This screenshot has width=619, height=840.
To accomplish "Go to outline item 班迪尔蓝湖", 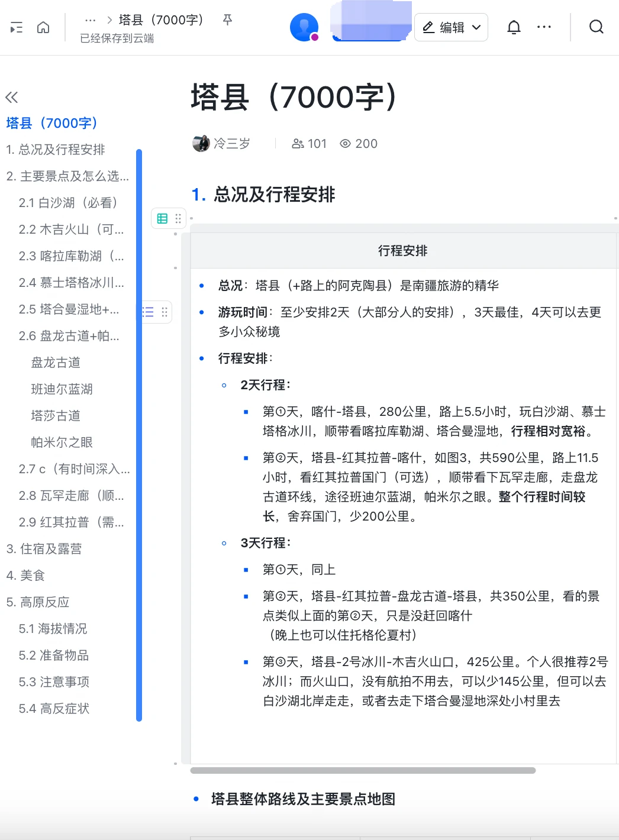I will coord(62,389).
